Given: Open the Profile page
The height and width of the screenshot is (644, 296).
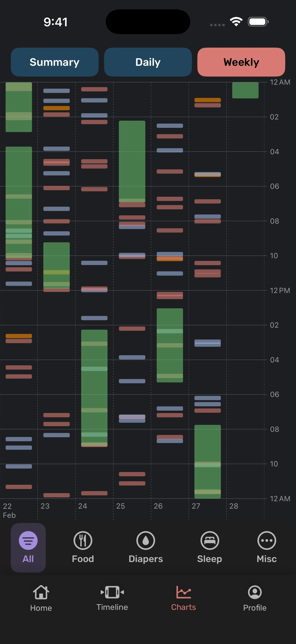Looking at the screenshot, I should [255, 598].
